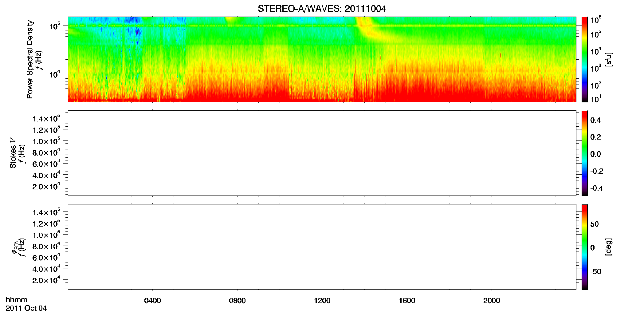This screenshot has width=644, height=332.
Task: Click the 10^1 label on sfu colorbar
Action: [596, 99]
